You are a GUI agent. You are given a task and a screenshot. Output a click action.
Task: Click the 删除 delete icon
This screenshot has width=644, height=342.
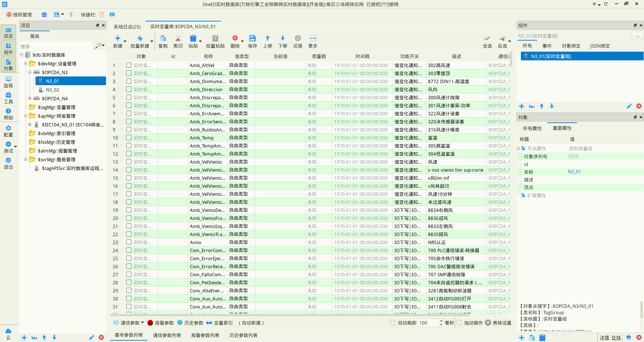pyautogui.click(x=235, y=38)
